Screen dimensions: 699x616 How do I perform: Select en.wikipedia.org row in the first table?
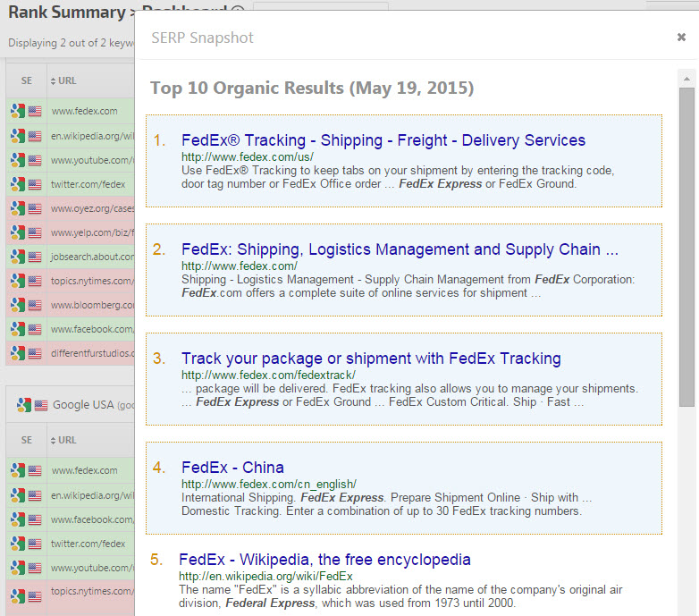coord(92,136)
